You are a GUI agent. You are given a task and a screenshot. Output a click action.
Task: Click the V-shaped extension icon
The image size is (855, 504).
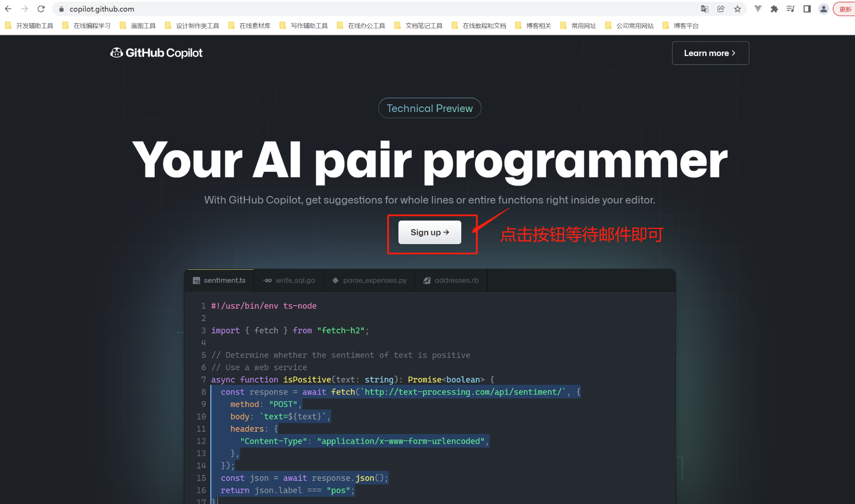coord(758,9)
